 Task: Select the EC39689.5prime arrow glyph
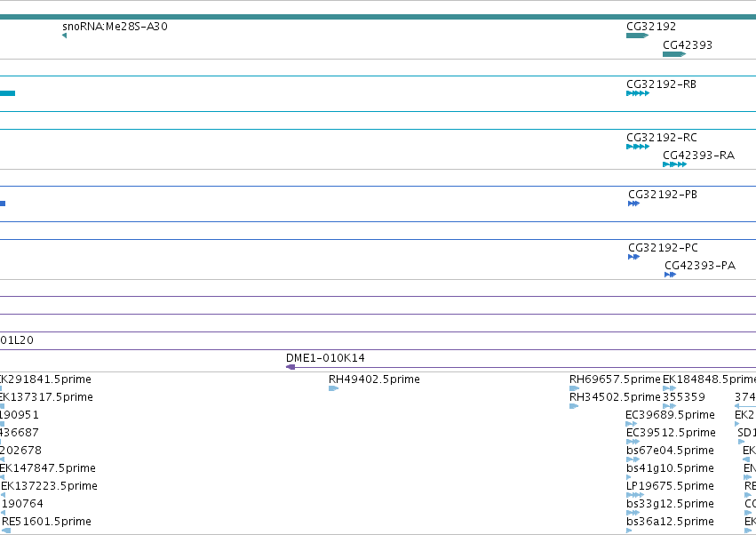pyautogui.click(x=631, y=424)
